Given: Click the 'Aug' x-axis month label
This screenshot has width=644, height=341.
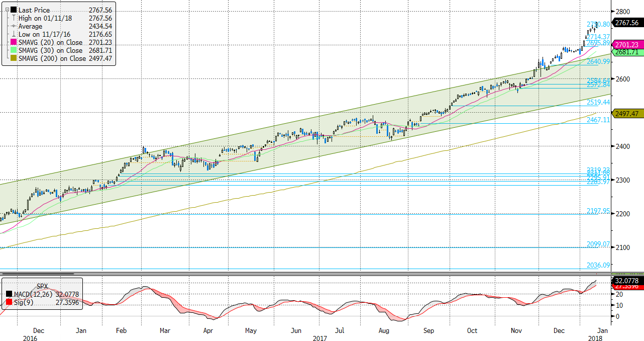Looking at the screenshot, I should click(x=384, y=331).
